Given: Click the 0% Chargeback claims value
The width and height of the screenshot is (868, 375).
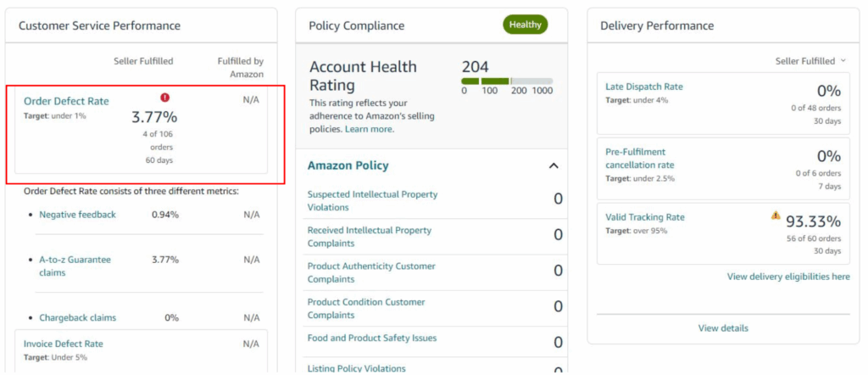Looking at the screenshot, I should (171, 318).
